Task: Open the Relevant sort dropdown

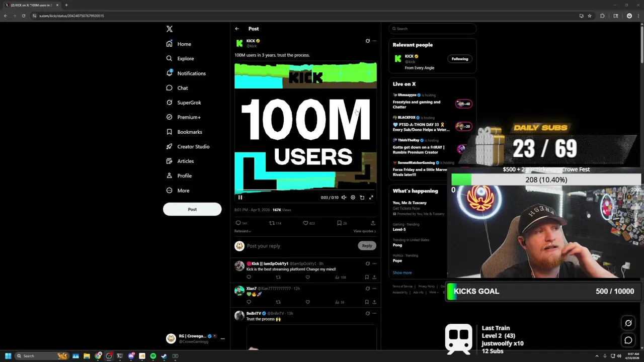Action: (243, 231)
